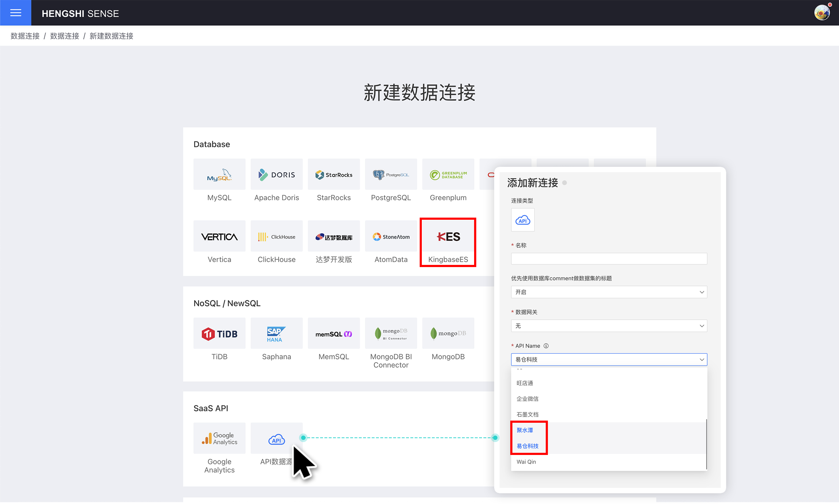This screenshot has width=839, height=504.
Task: Choose Wai Qin from API list
Action: (x=609, y=462)
